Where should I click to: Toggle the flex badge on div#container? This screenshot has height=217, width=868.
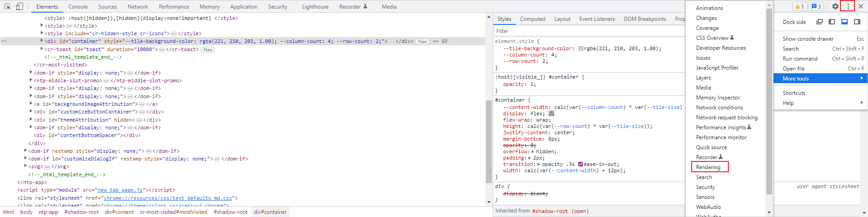pyautogui.click(x=422, y=41)
